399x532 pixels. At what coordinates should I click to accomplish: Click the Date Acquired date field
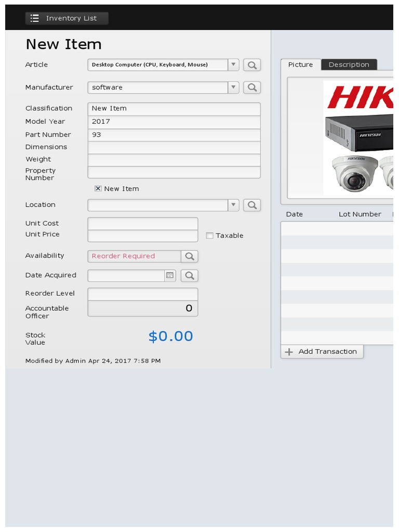[126, 275]
